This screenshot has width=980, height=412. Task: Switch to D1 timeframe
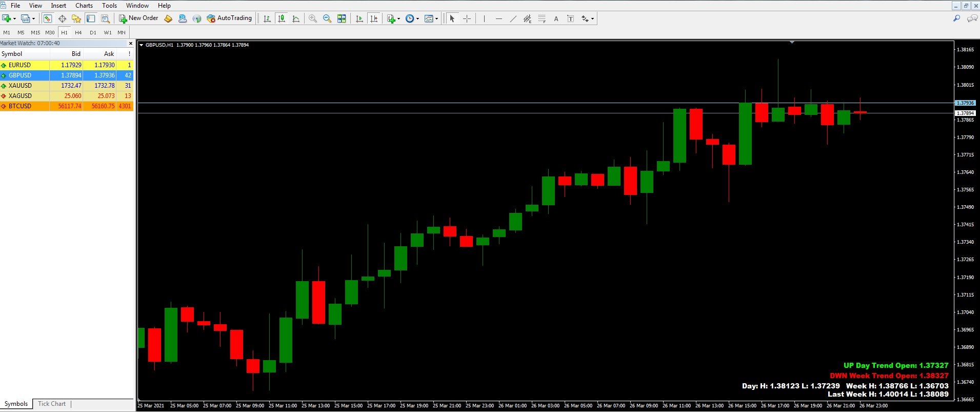[93, 32]
